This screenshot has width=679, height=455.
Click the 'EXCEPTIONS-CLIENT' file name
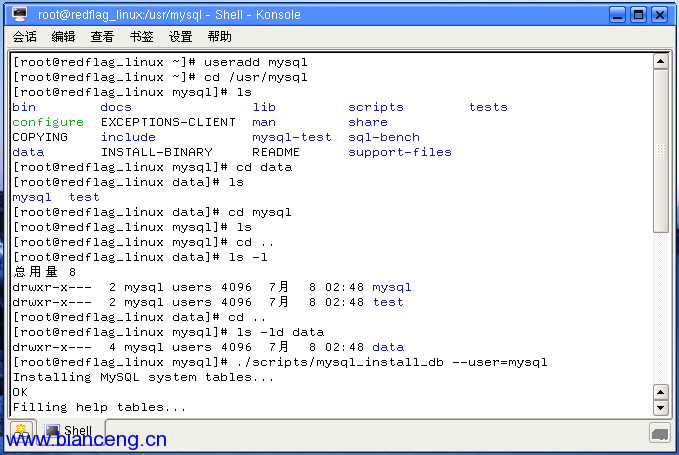[168, 122]
